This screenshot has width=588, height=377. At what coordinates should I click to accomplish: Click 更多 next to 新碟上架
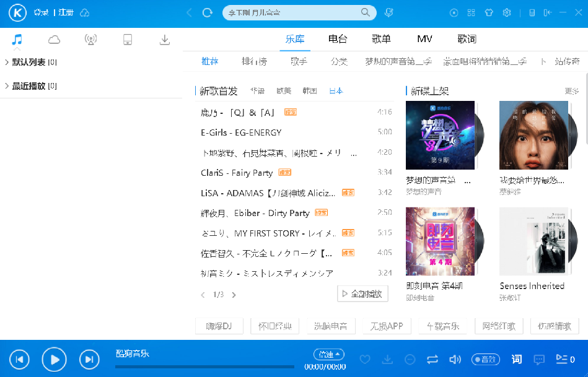click(572, 91)
